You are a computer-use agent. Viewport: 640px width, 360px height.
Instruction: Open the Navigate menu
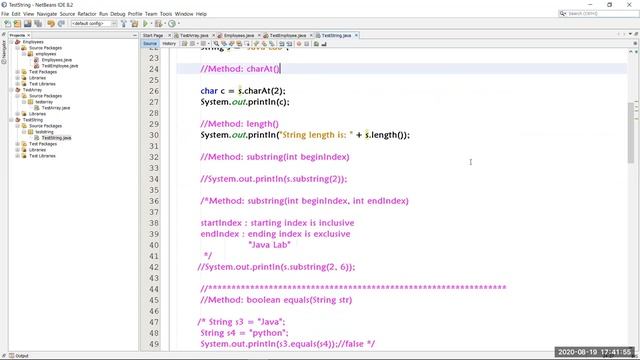point(47,14)
